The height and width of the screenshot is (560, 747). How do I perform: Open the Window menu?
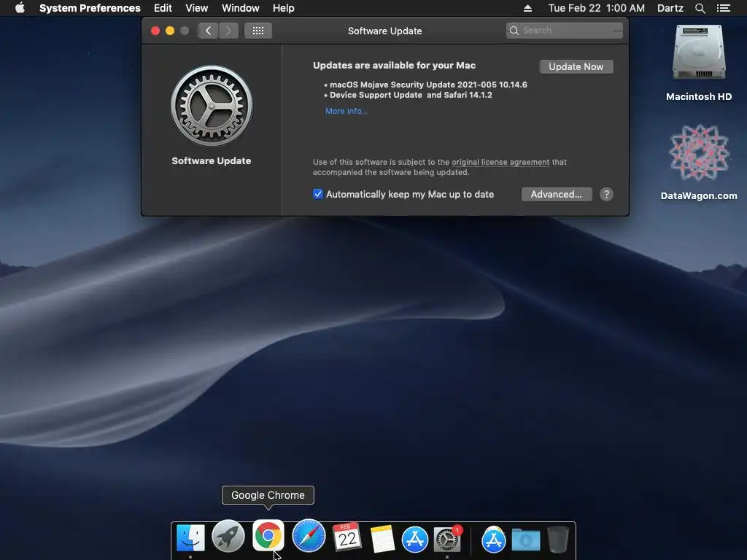pyautogui.click(x=241, y=8)
